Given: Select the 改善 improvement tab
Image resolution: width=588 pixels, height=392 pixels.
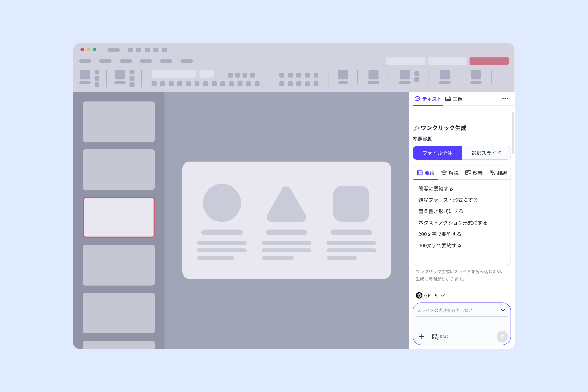Looking at the screenshot, I should click(x=474, y=173).
